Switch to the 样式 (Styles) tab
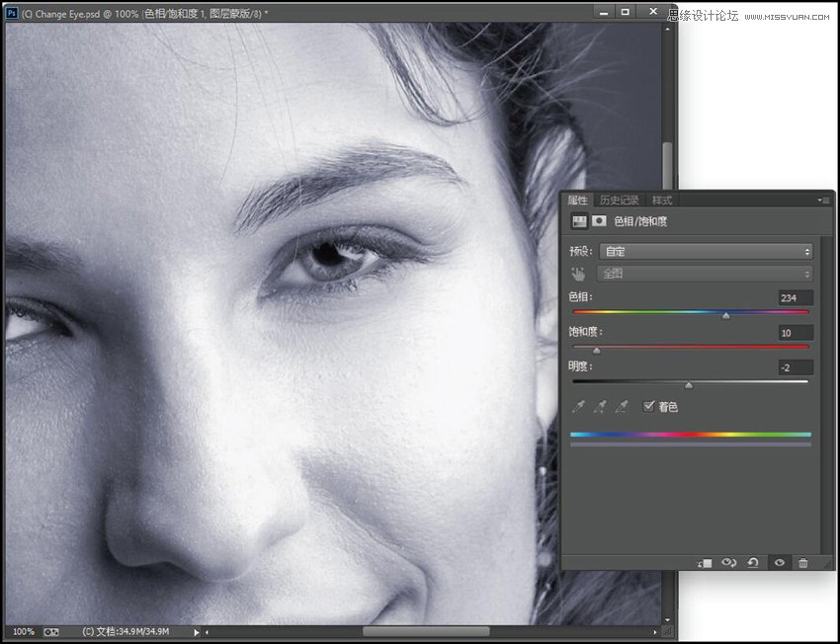Screen dimensions: 840x644 (661, 200)
